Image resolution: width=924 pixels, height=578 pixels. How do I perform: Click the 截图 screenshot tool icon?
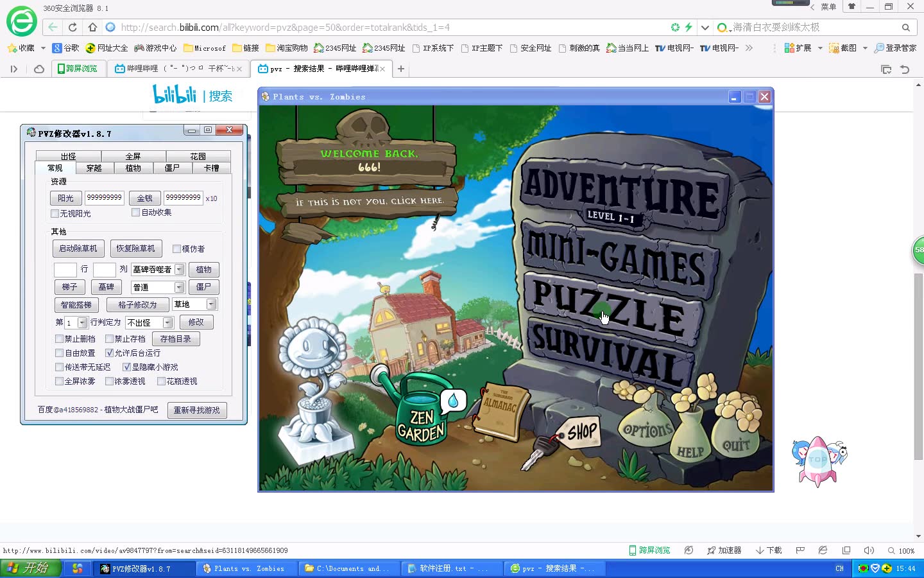point(843,48)
